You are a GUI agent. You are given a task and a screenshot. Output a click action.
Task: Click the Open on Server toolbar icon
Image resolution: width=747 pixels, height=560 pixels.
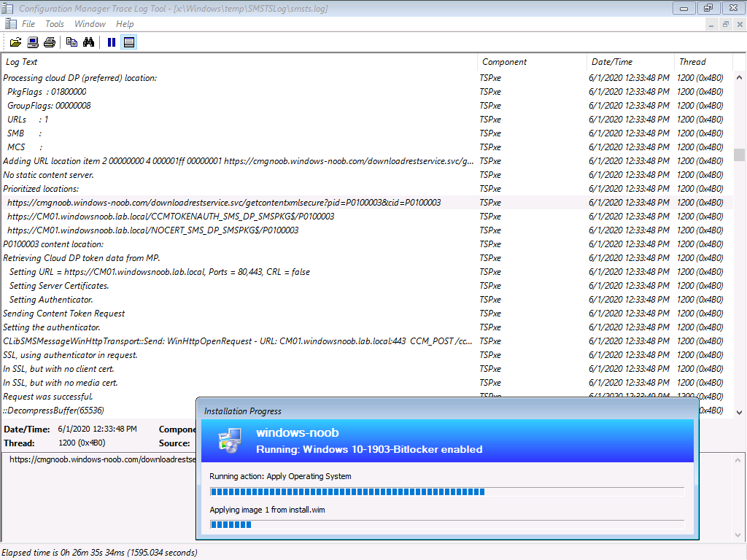click(33, 42)
